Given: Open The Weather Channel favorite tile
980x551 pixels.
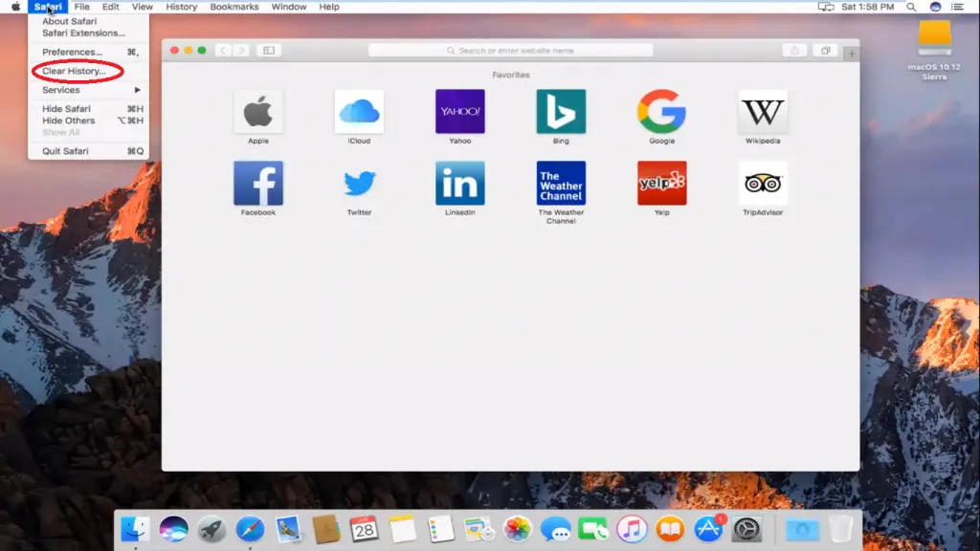Looking at the screenshot, I should [x=561, y=183].
